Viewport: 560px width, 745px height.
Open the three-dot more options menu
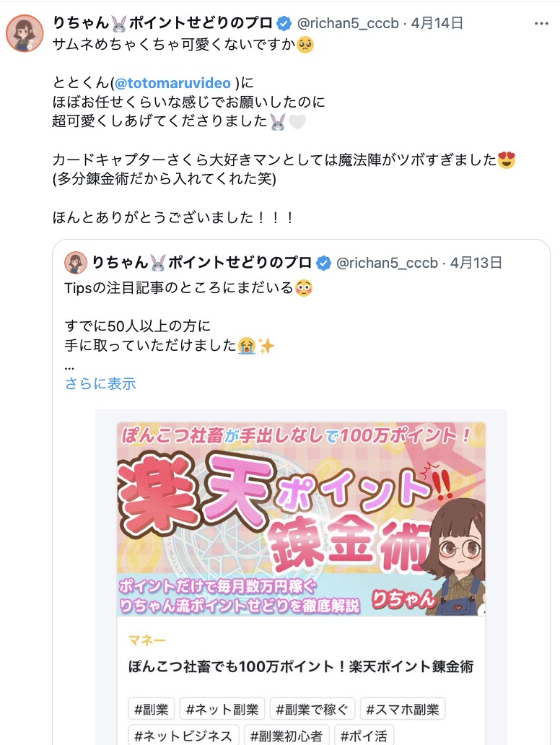coord(541,23)
